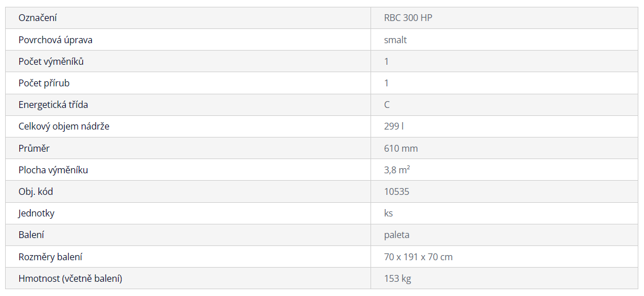Click the "Plocha výměníku" label

pos(53,170)
